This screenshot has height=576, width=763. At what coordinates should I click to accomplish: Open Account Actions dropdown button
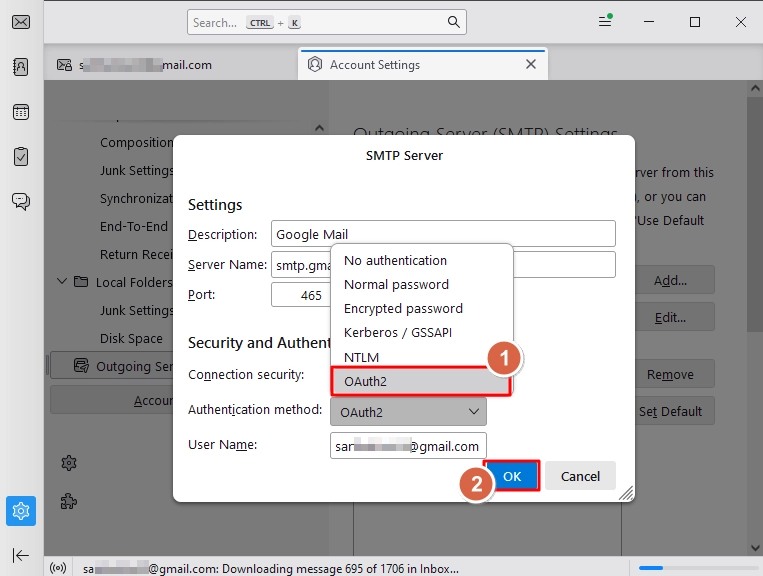[111, 400]
